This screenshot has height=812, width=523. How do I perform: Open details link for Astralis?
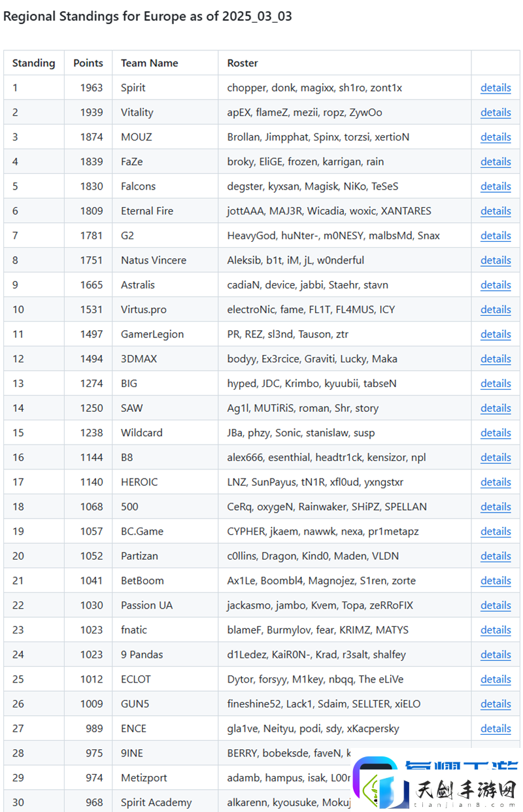(496, 285)
